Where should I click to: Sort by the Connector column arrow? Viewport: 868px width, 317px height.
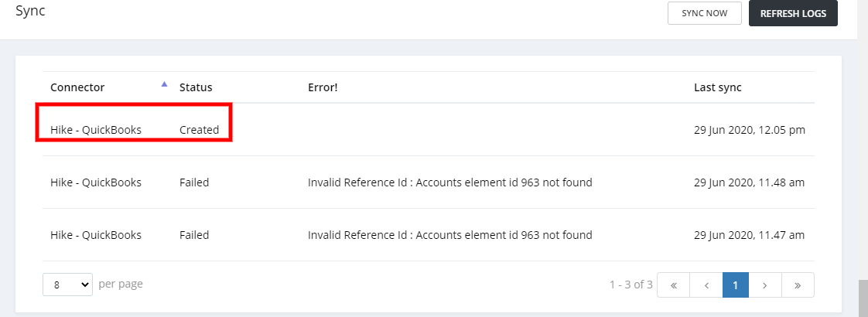pos(164,84)
